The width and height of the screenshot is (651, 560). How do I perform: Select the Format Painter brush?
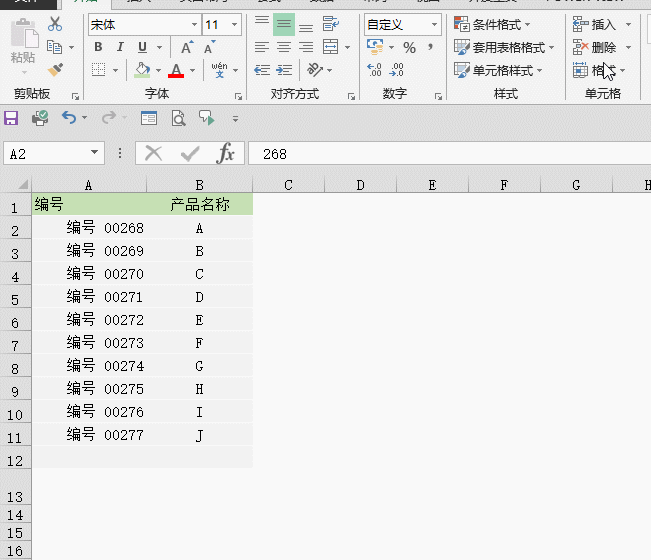coord(55,70)
